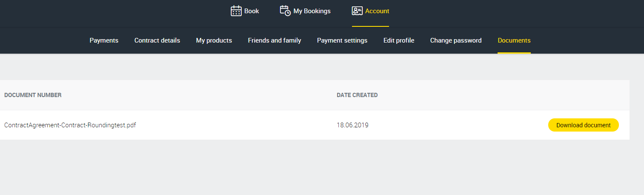Click the ContractAgreement-Contract-Roundingtest.pdf file name

coord(70,125)
